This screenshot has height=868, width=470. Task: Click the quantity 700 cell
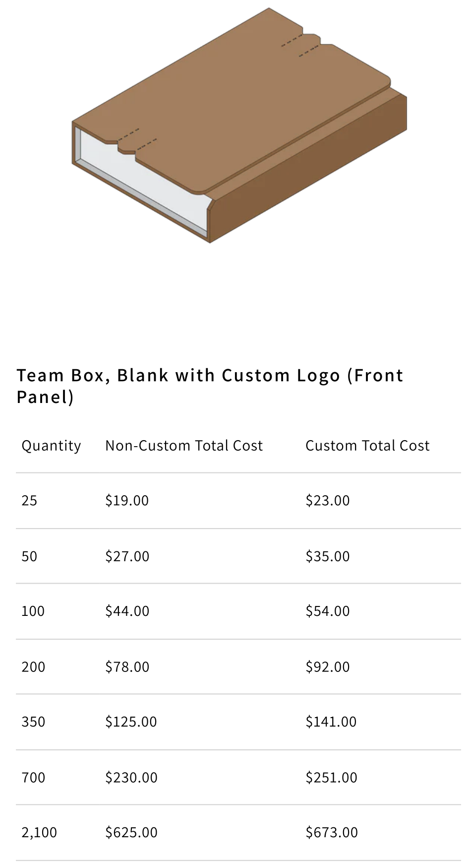click(x=33, y=777)
